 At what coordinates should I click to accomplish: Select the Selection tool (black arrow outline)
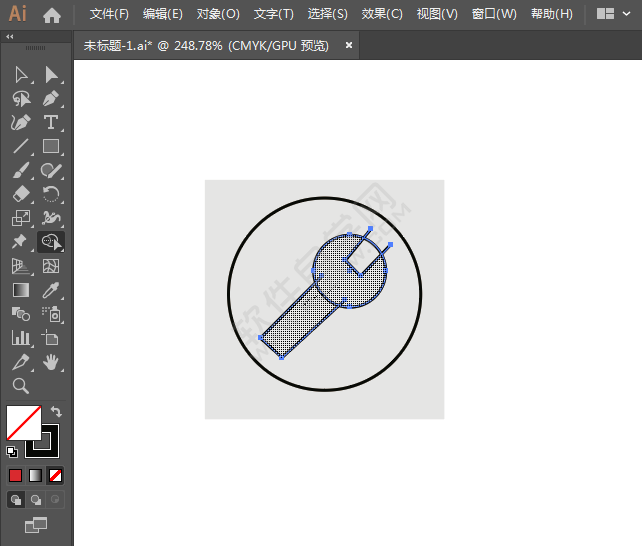(21, 75)
